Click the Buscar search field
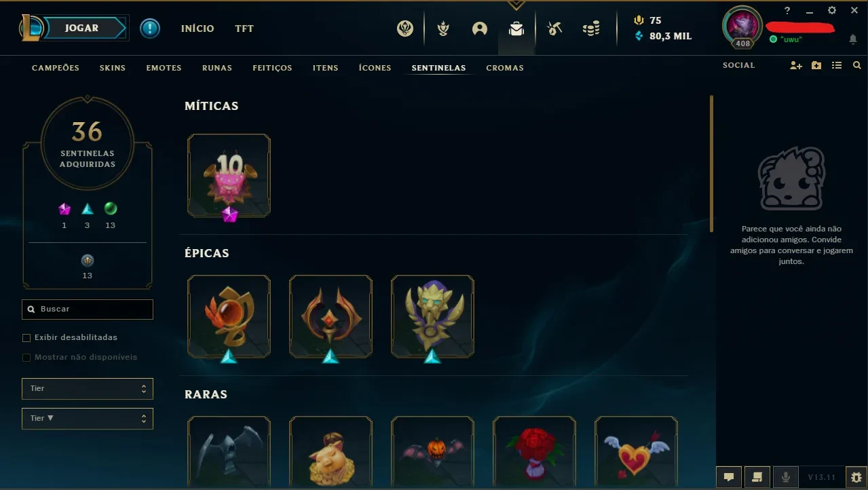Image resolution: width=868 pixels, height=490 pixels. tap(88, 309)
